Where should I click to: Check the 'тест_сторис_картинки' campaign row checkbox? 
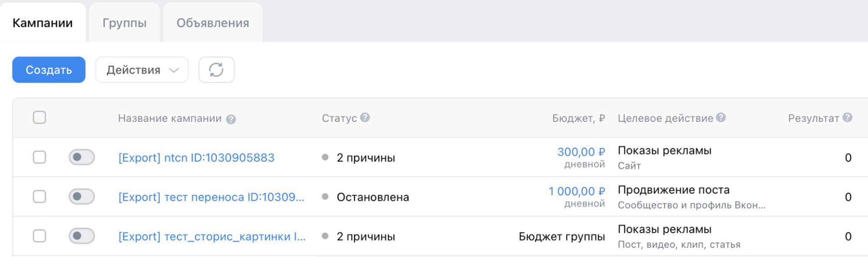click(39, 236)
